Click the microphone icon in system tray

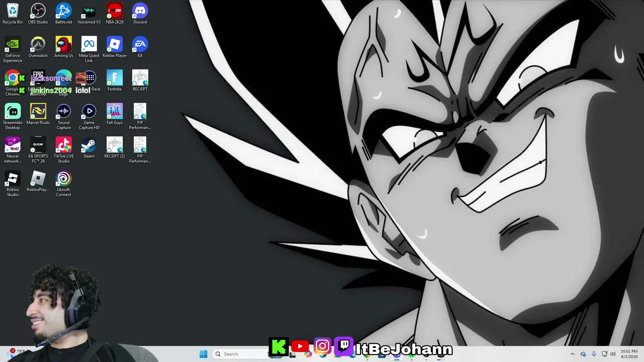click(594, 354)
